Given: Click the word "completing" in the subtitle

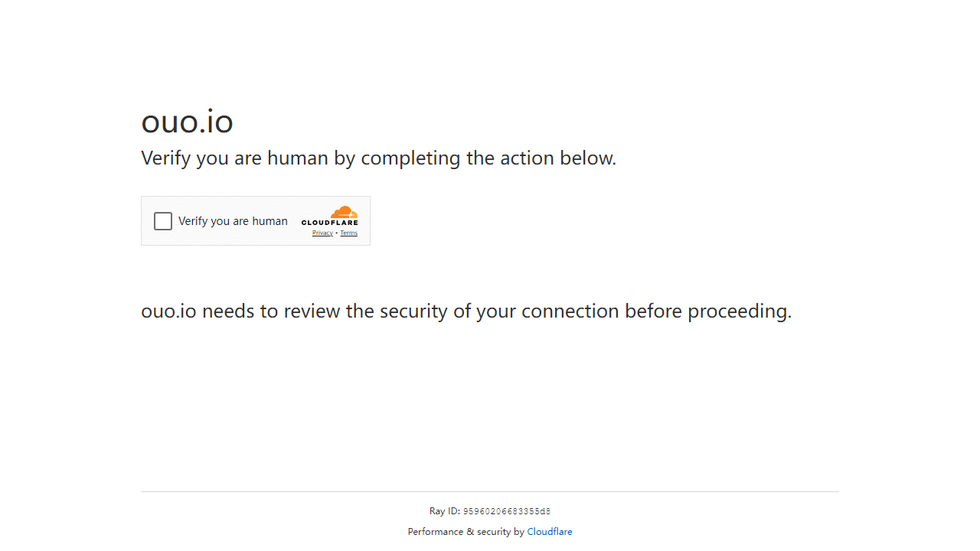Looking at the screenshot, I should (x=411, y=158).
